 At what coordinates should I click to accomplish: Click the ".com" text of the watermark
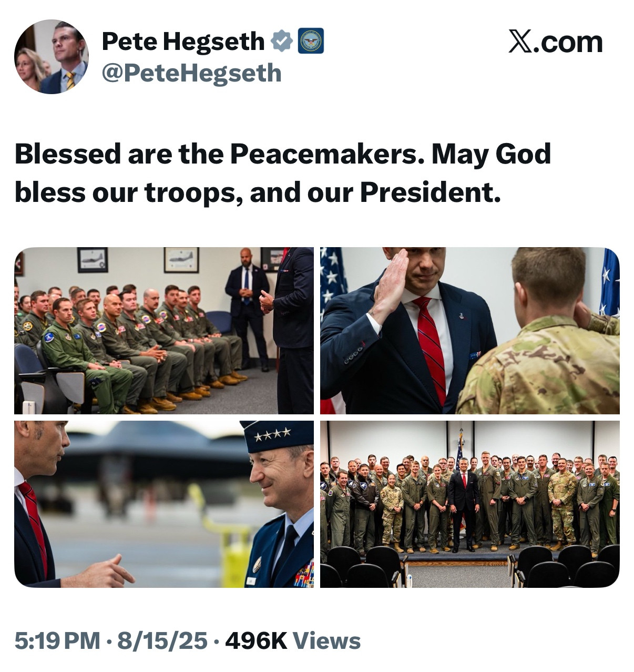(568, 42)
